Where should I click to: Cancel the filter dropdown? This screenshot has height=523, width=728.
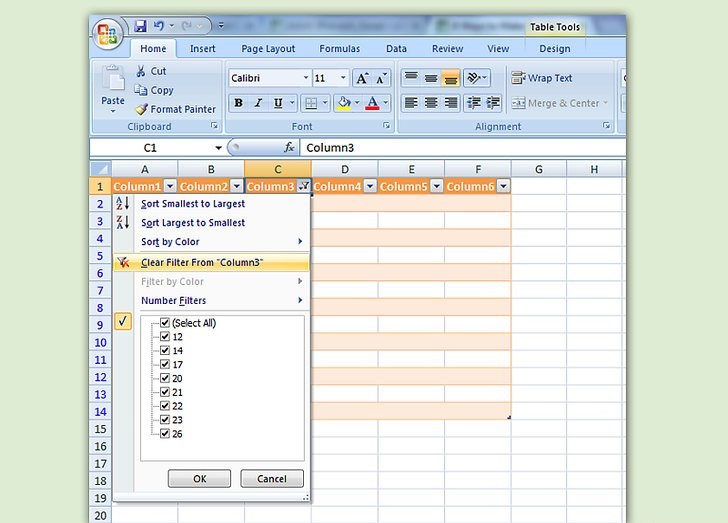(272, 478)
